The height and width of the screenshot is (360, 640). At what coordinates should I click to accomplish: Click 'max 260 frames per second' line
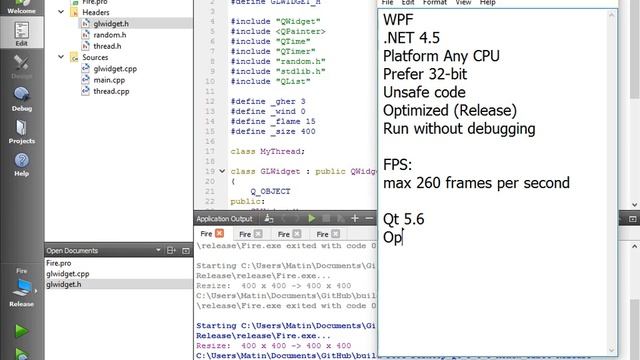pyautogui.click(x=476, y=183)
